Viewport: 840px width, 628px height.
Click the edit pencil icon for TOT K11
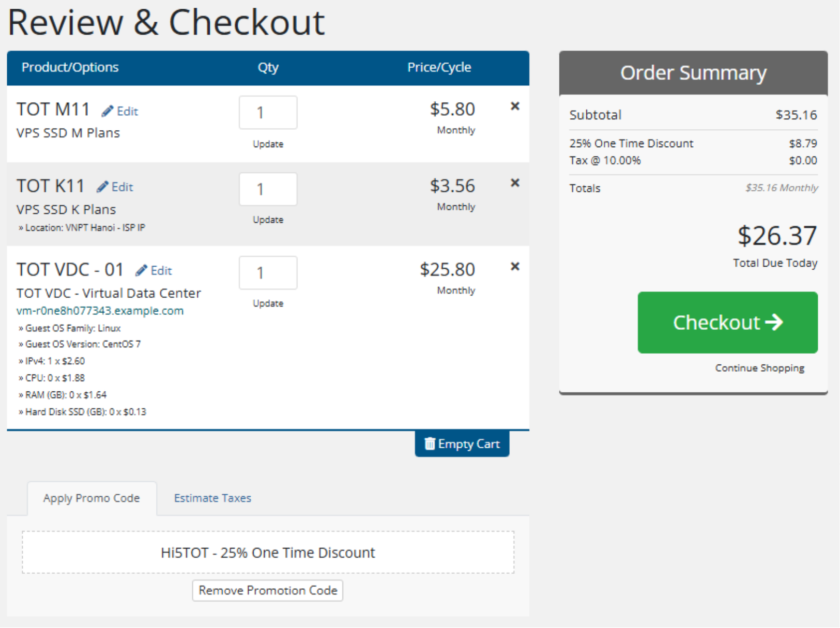[103, 186]
